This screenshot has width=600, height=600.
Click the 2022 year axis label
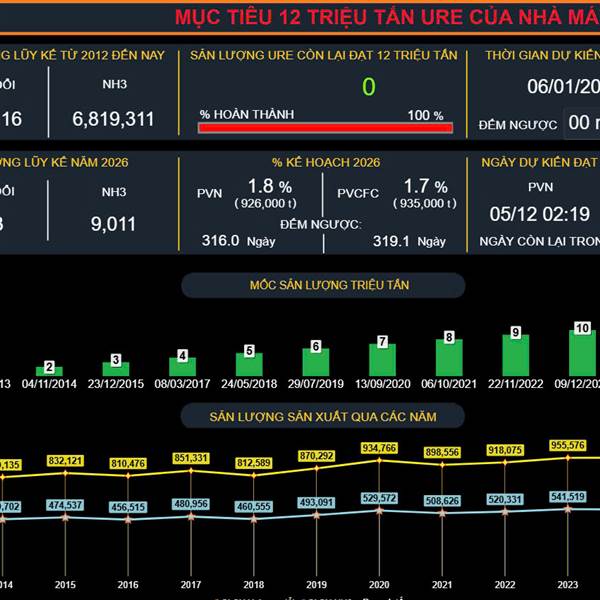(505, 585)
